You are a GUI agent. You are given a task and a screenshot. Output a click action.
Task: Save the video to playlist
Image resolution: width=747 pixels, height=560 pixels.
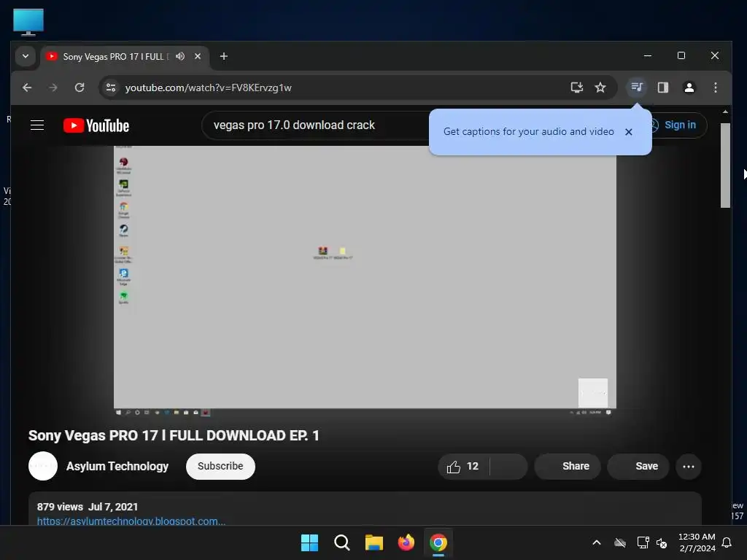tap(638, 467)
